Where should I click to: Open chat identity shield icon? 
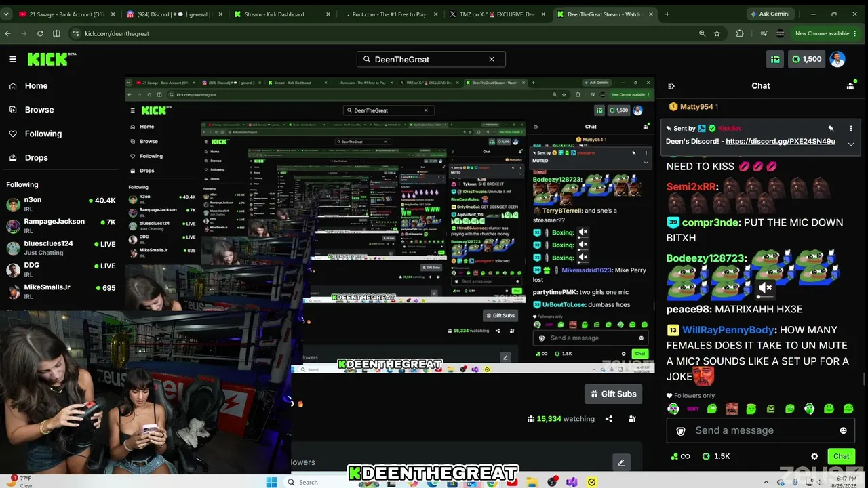point(681,431)
